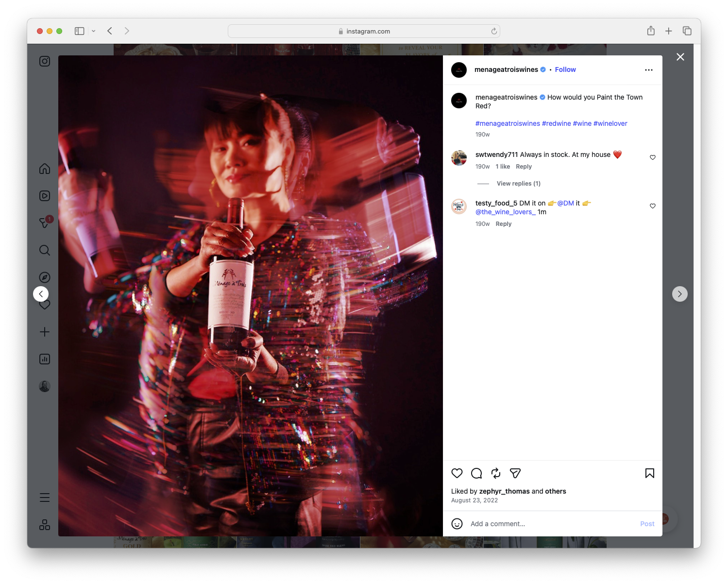This screenshot has width=728, height=584.
Task: Open the comment bubble icon under the post
Action: 476,473
